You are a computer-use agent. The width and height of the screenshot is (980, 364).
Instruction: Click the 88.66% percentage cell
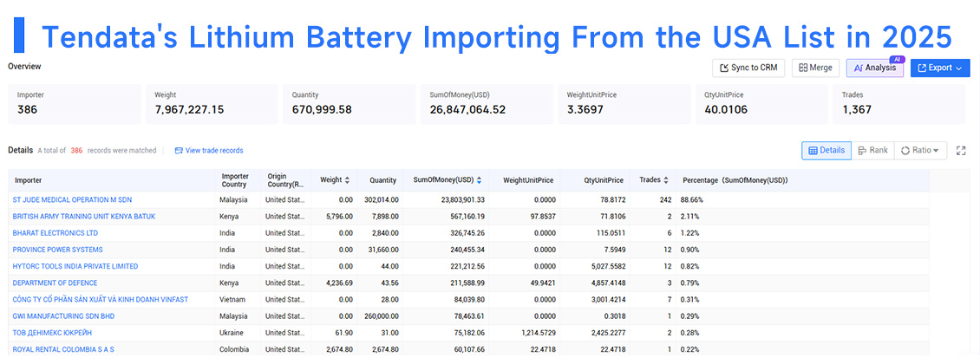[x=694, y=200]
